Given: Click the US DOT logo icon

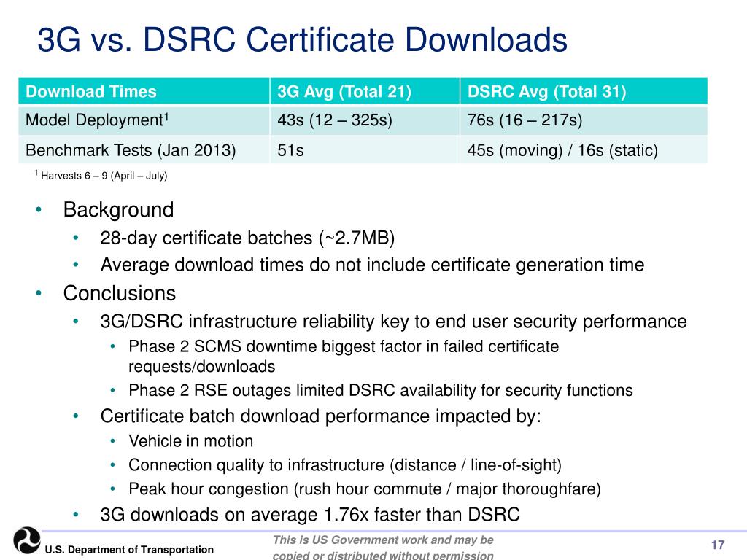Looking at the screenshot, I should [27, 541].
